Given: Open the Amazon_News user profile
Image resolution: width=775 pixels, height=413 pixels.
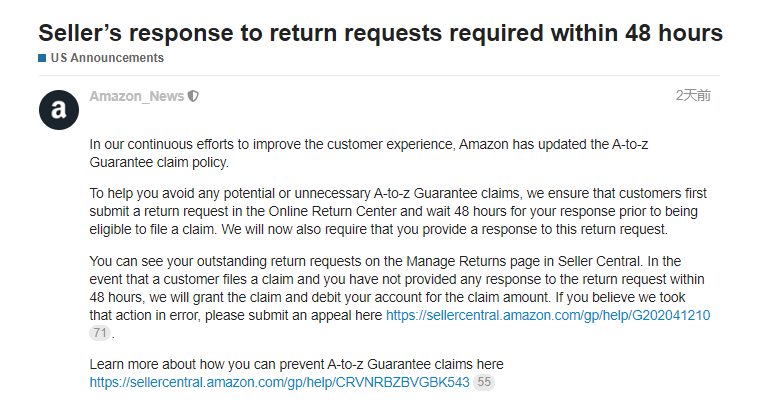Looking at the screenshot, I should point(136,96).
